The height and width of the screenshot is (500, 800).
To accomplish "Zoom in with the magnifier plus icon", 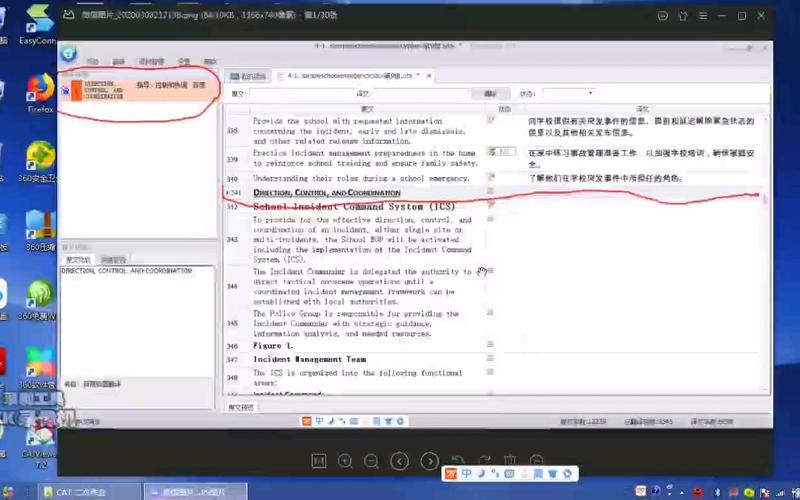I will (345, 461).
